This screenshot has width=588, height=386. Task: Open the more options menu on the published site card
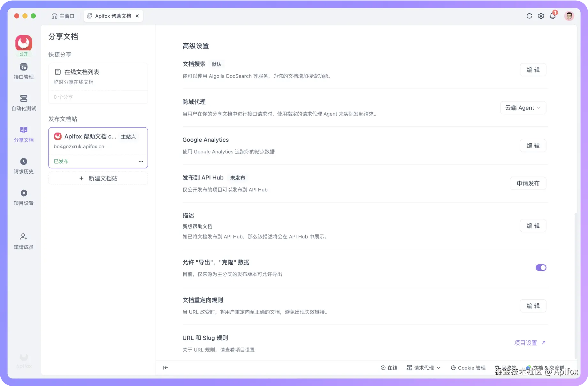click(x=141, y=161)
